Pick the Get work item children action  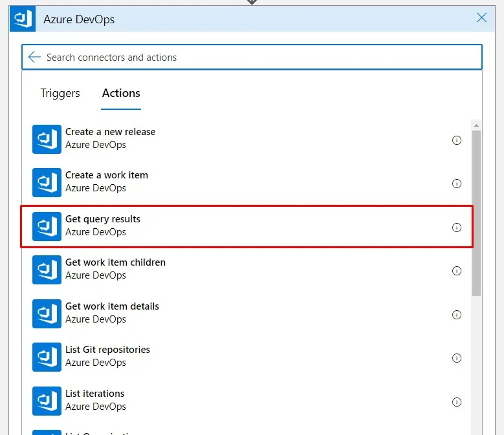(247, 270)
